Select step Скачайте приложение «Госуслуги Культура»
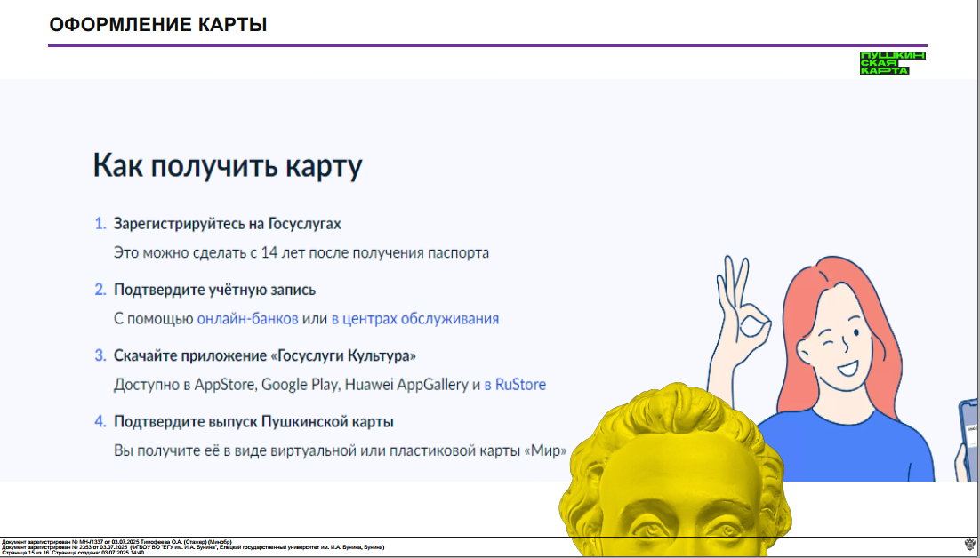 [265, 355]
